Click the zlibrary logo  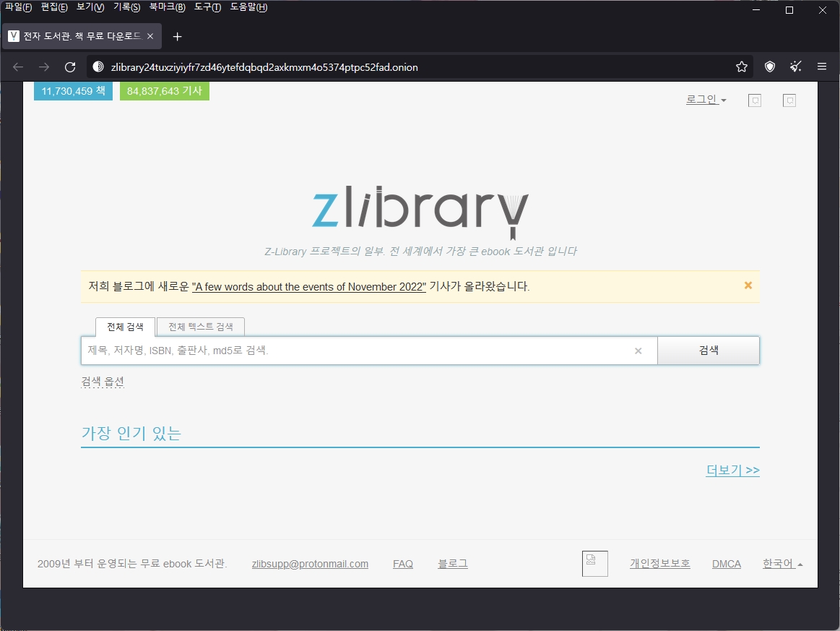(420, 212)
